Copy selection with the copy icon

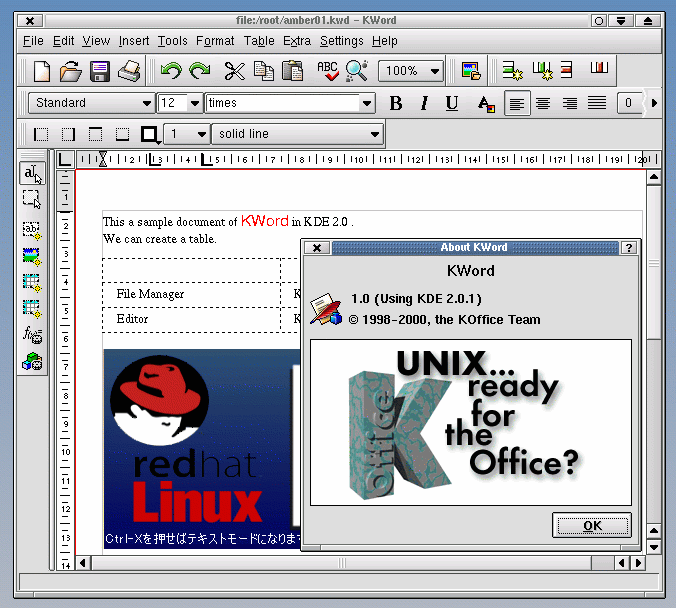tap(263, 71)
